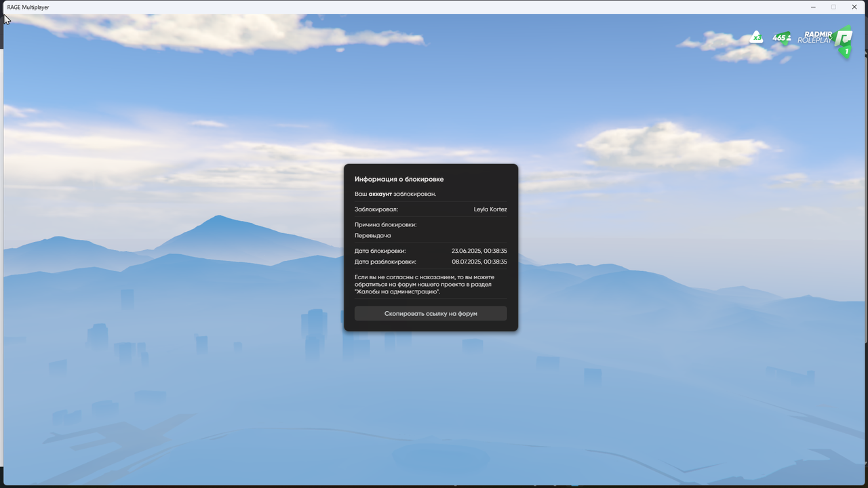Click the 'RAGE Multiplayer' window title
Viewport: 868px width, 488px height.
pos(28,7)
